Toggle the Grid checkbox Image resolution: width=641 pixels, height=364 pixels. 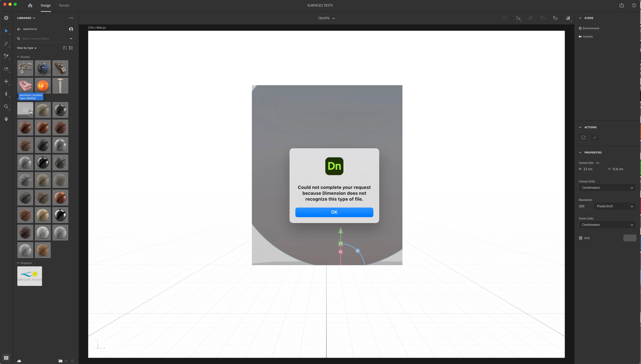(581, 238)
